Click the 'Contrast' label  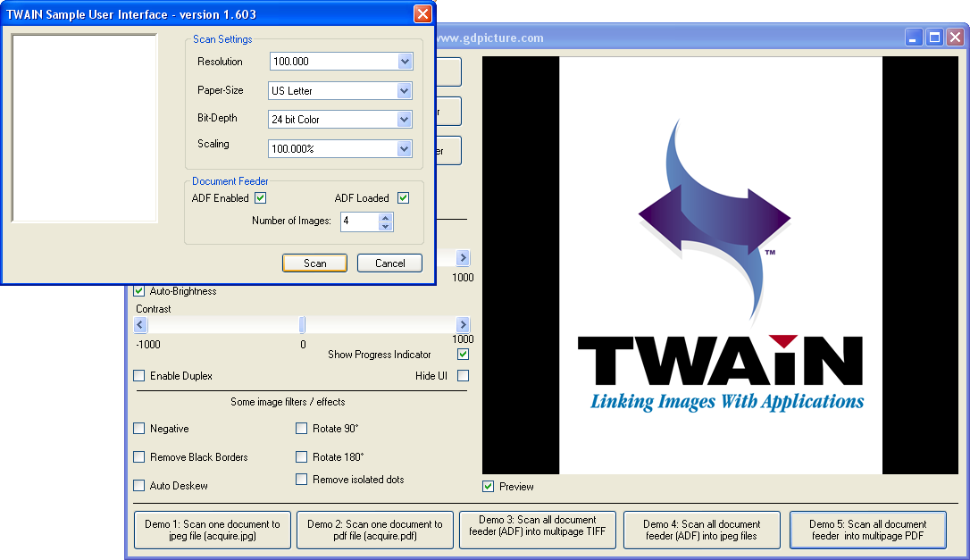(x=154, y=309)
